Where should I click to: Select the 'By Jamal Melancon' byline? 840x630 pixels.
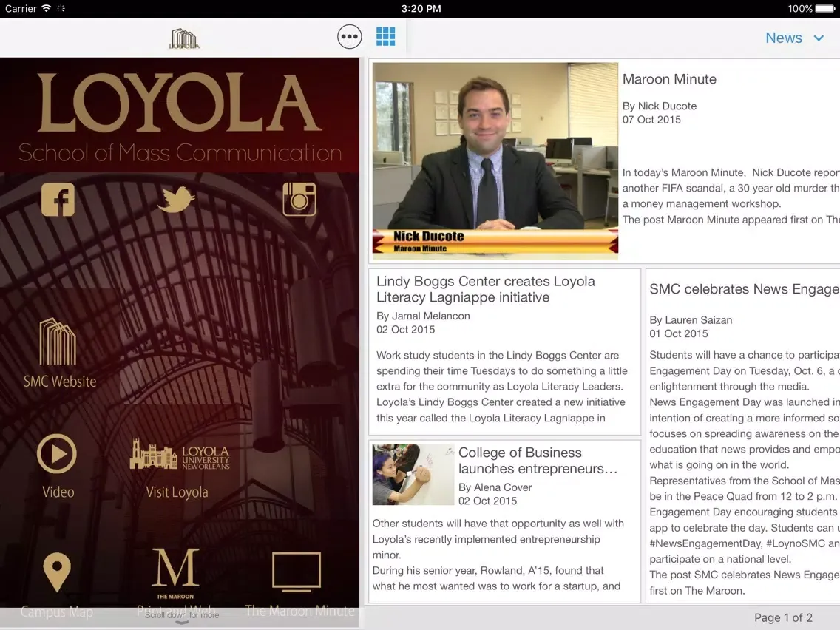pyautogui.click(x=423, y=316)
